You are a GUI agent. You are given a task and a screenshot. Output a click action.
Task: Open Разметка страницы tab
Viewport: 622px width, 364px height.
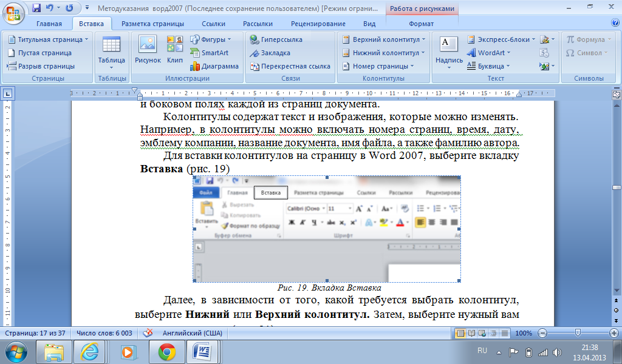[x=152, y=24]
